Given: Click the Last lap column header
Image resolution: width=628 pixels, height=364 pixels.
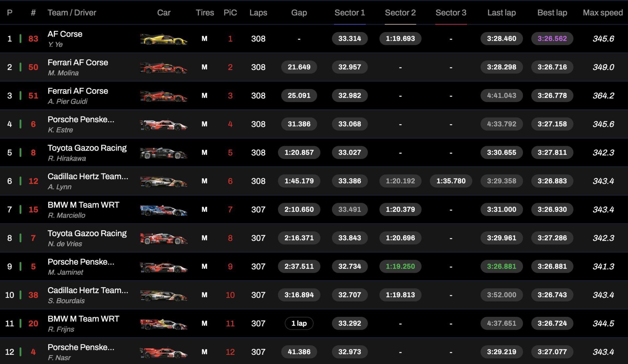Looking at the screenshot, I should click(501, 13).
